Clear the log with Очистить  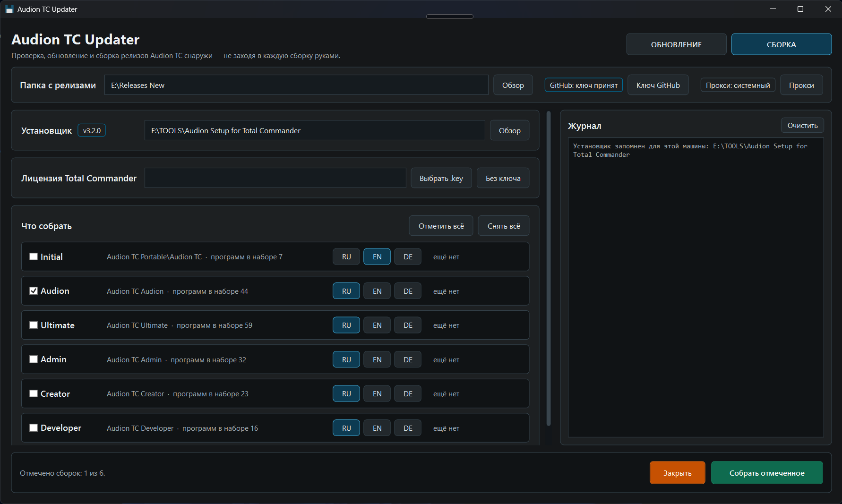pos(802,125)
